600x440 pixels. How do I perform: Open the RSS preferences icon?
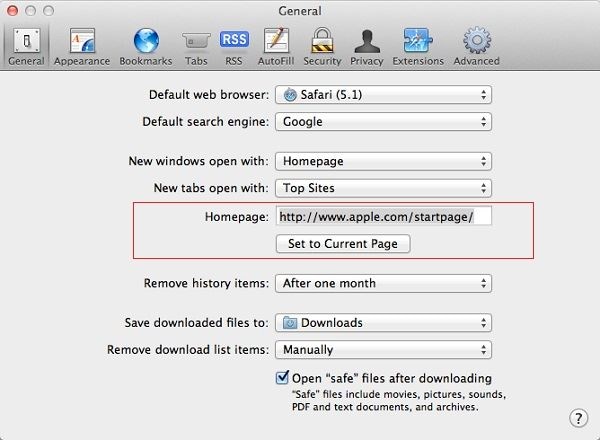234,39
